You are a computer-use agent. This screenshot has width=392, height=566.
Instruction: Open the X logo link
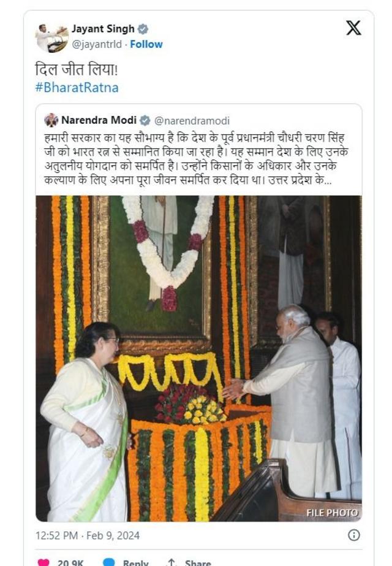pyautogui.click(x=353, y=28)
